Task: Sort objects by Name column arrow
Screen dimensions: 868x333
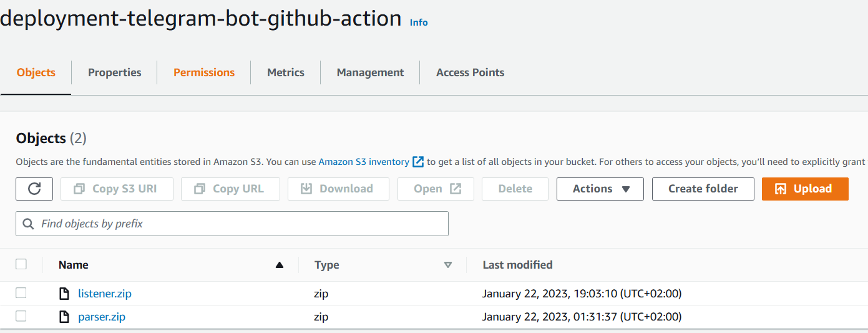Action: click(x=280, y=265)
